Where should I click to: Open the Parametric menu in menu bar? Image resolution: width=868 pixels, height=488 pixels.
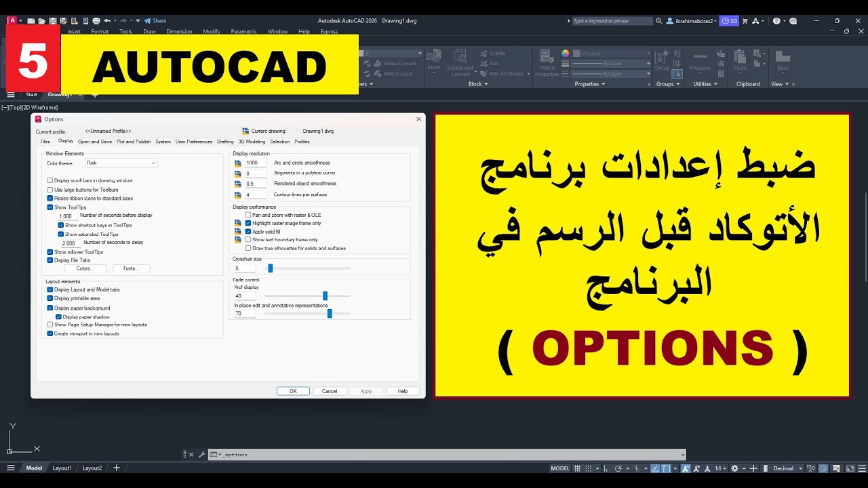click(243, 31)
